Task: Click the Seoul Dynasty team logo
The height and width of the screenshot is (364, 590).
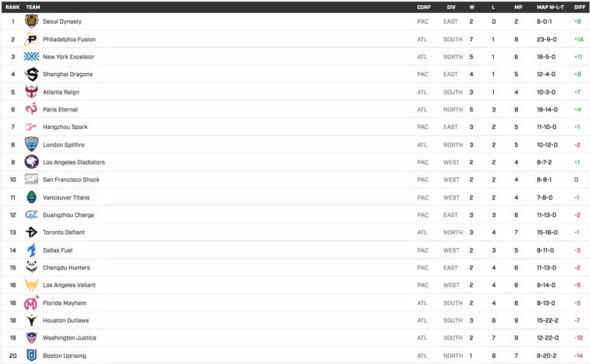Action: 31,22
